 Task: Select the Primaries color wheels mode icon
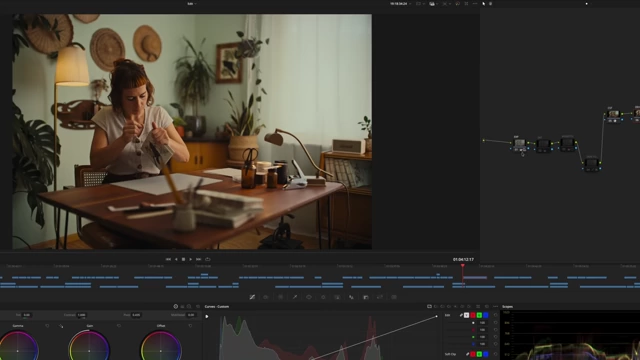tap(176, 307)
